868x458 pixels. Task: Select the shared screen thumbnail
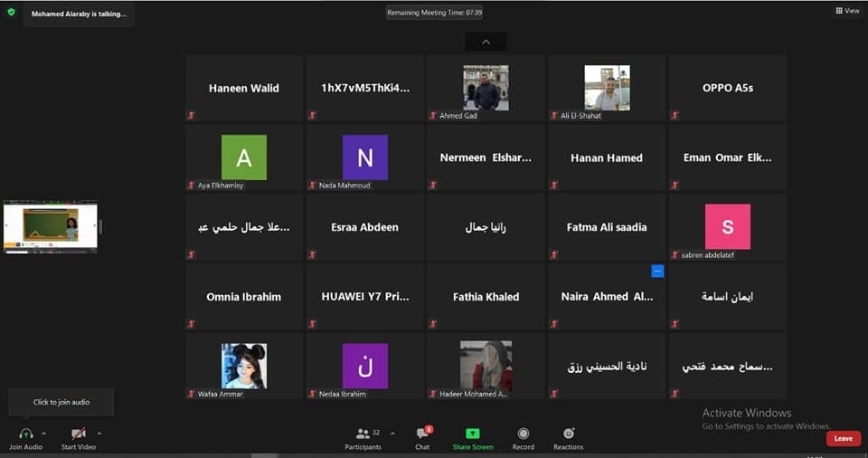(x=51, y=227)
